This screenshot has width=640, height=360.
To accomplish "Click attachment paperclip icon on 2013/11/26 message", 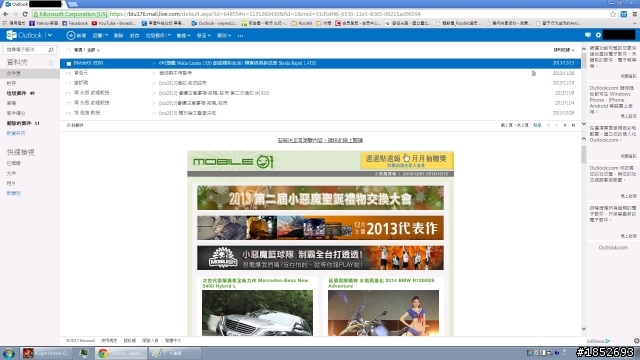I will point(533,73).
